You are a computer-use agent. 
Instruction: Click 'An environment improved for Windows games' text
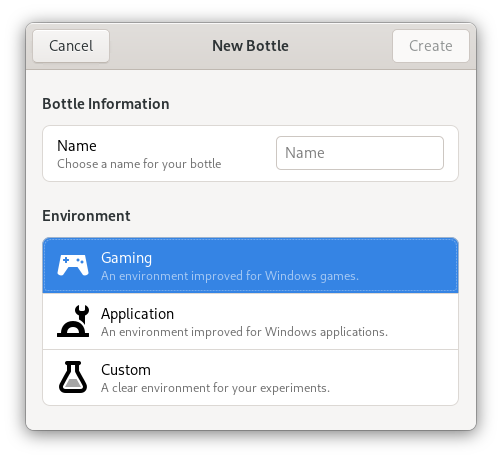[230, 276]
